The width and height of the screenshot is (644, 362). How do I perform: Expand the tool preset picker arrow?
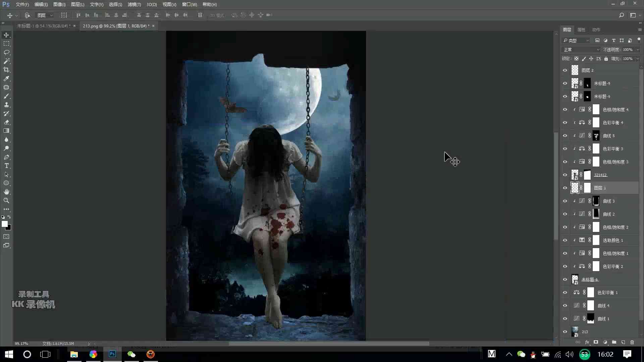(x=16, y=15)
